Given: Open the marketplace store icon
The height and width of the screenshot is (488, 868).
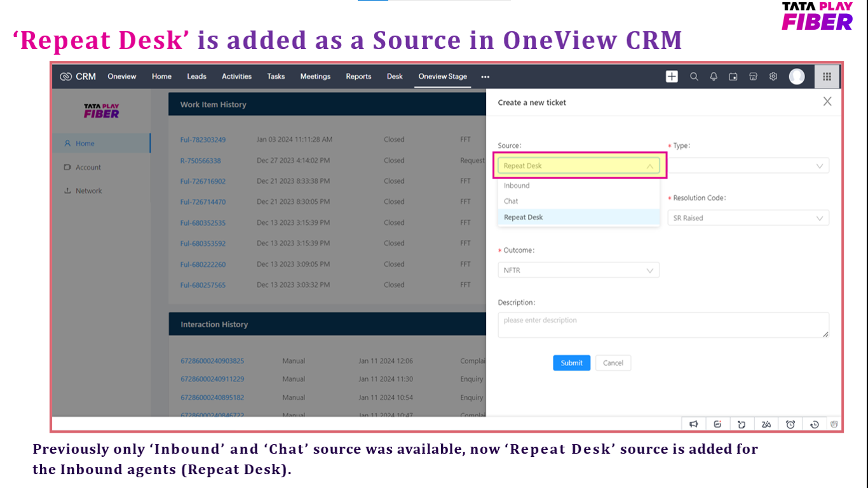Looking at the screenshot, I should click(753, 76).
